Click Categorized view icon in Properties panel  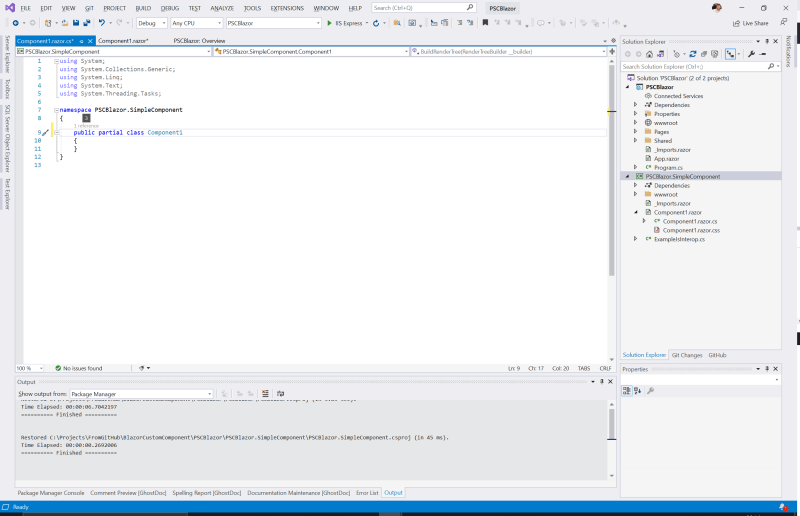627,391
